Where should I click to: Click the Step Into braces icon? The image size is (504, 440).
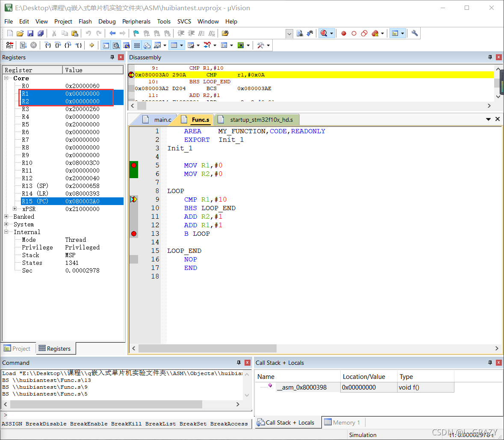tap(47, 45)
